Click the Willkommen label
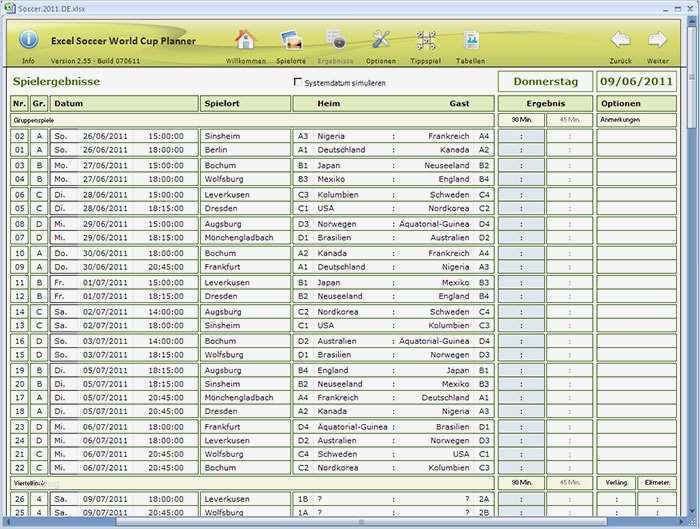700x529 pixels. click(246, 61)
